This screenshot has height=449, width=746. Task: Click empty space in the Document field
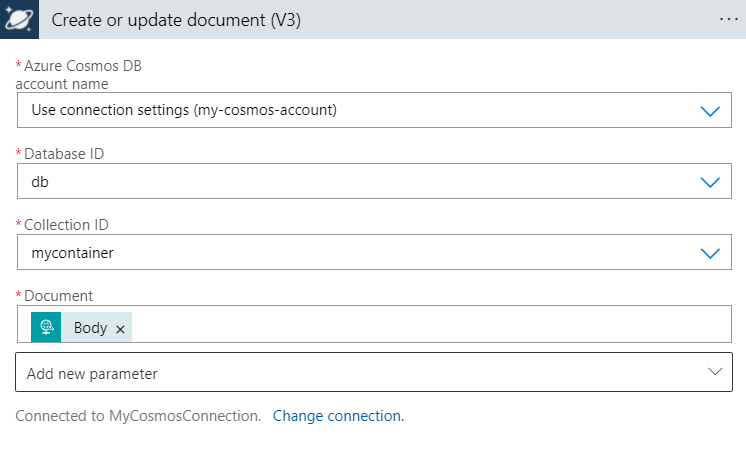[420, 326]
